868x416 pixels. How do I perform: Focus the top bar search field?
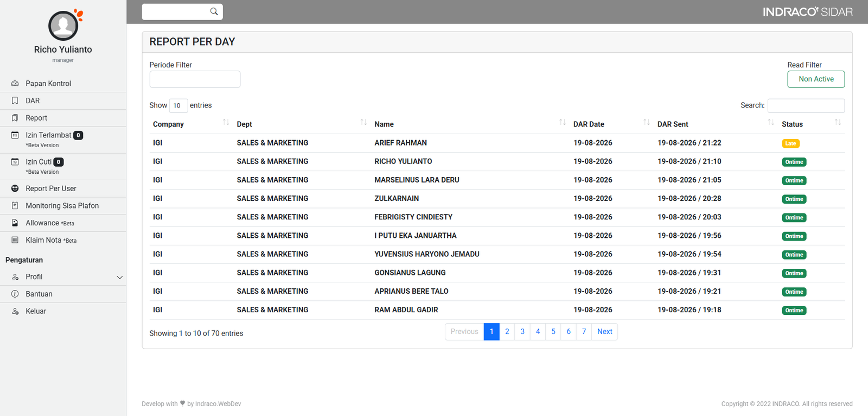pos(176,11)
